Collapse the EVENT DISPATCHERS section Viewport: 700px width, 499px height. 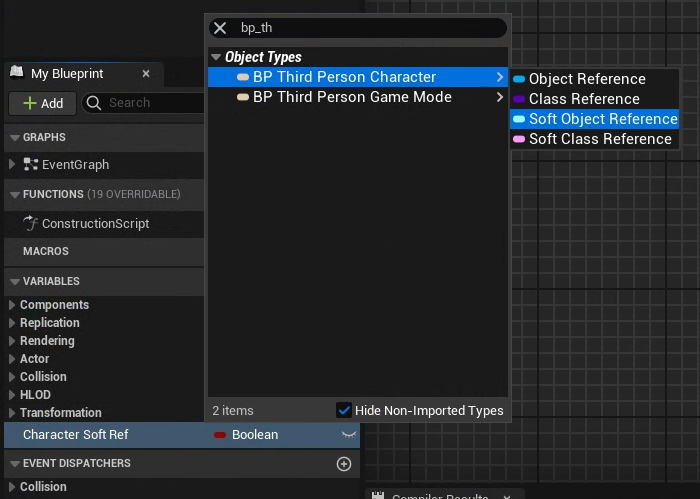pos(15,464)
